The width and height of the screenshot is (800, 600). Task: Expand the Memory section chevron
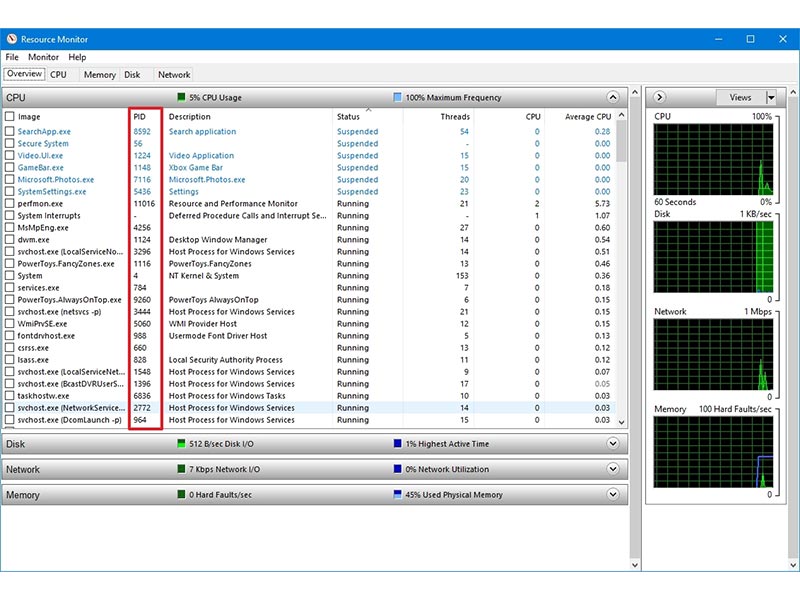coord(613,494)
